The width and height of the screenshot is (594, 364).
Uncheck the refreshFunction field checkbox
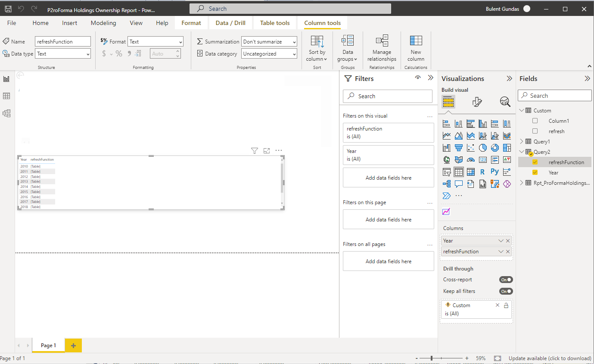point(535,162)
